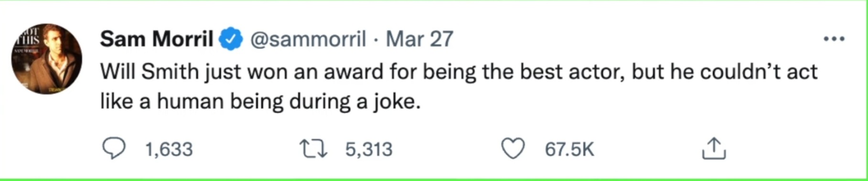Click the Mar 27 timestamp
The image size is (868, 181).
point(419,39)
